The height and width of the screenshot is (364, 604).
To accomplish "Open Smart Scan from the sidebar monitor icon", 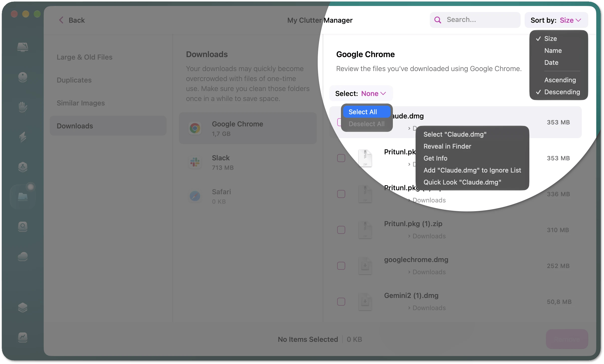I will tap(23, 47).
